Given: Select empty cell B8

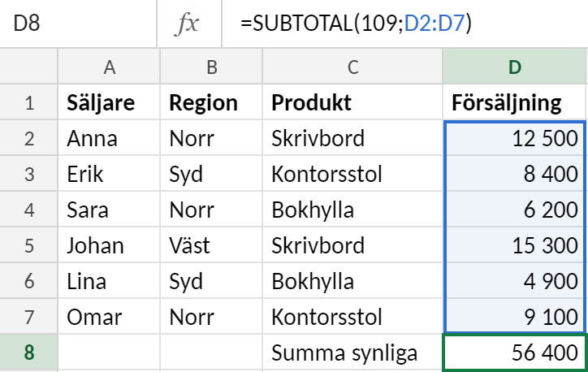Looking at the screenshot, I should [x=211, y=353].
